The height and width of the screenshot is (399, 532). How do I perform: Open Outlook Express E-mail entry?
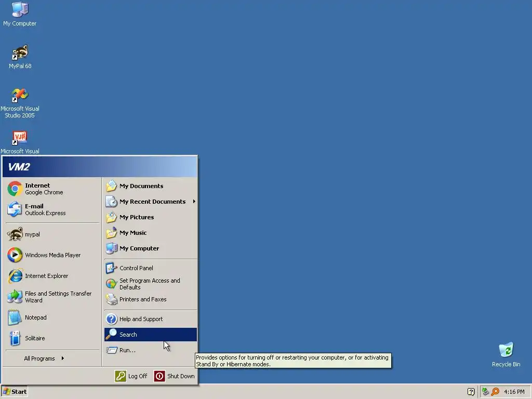52,210
